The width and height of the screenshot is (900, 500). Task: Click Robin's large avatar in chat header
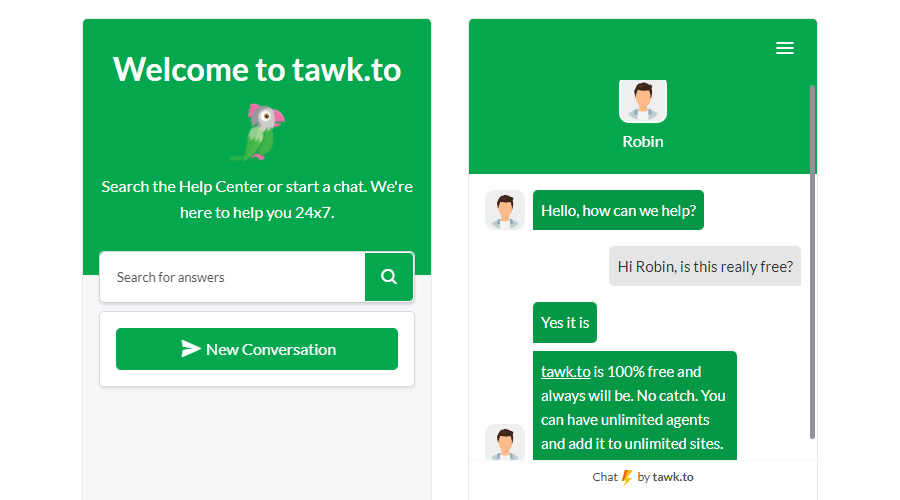click(x=643, y=101)
